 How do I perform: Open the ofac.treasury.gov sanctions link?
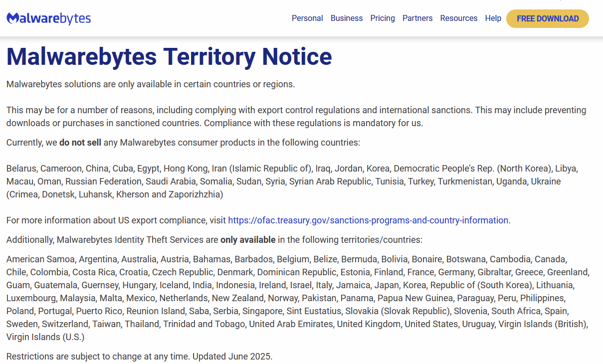tap(368, 220)
